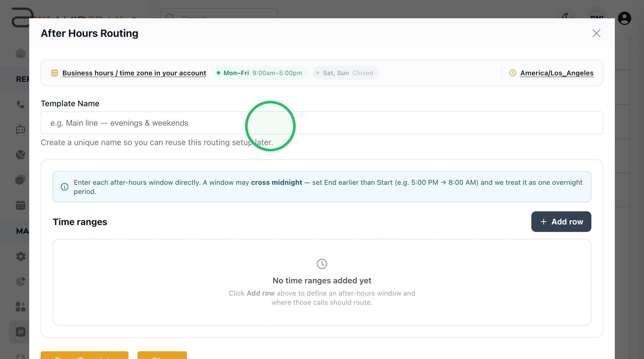The image size is (644, 359).
Task: Click the clock icon beside America/Los_Angeles
Action: coord(513,73)
